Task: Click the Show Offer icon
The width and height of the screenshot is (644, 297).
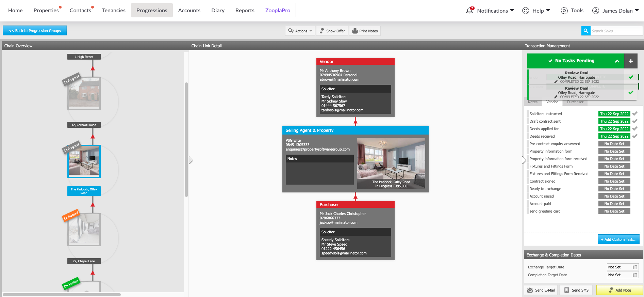Action: [x=322, y=31]
